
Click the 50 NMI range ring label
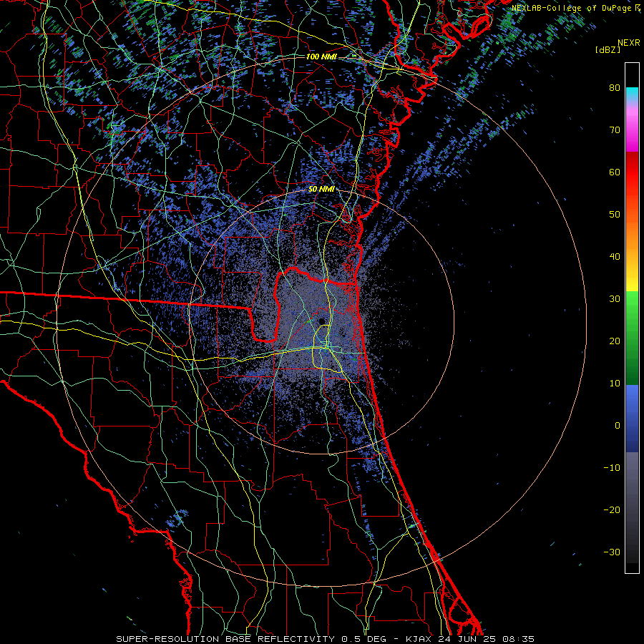[x=321, y=190]
